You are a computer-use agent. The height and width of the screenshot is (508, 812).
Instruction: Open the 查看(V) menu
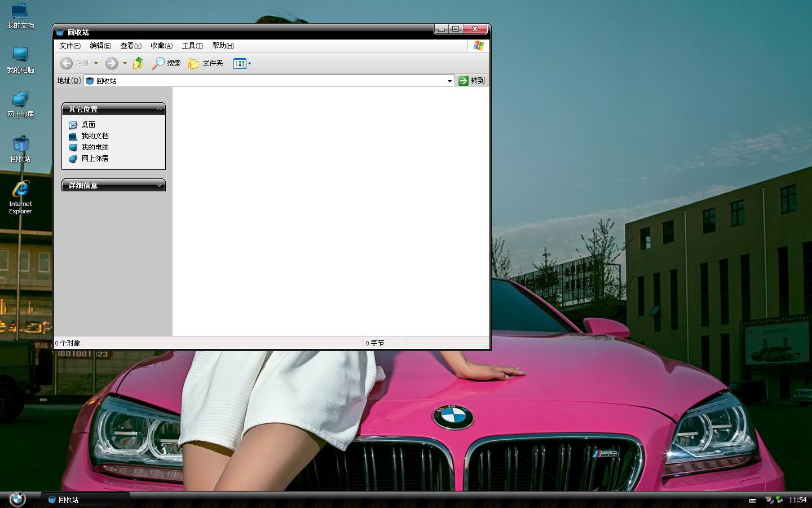[131, 46]
